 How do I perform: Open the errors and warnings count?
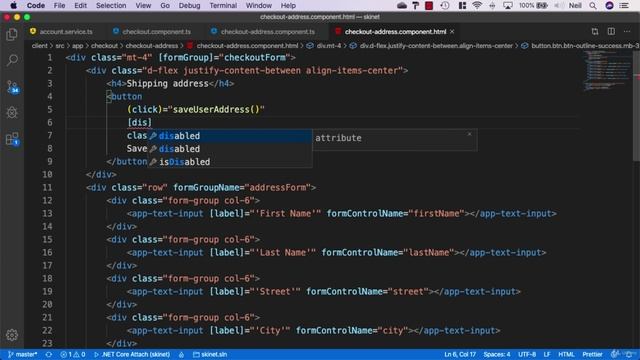coord(73,354)
